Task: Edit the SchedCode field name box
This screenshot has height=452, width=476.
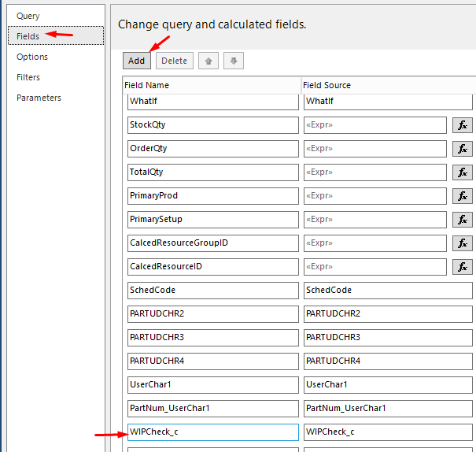Action: click(x=213, y=291)
